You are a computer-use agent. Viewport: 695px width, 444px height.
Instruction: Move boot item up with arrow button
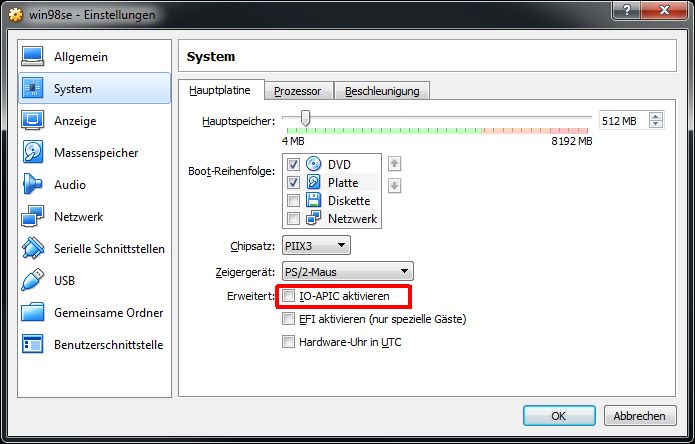394,164
